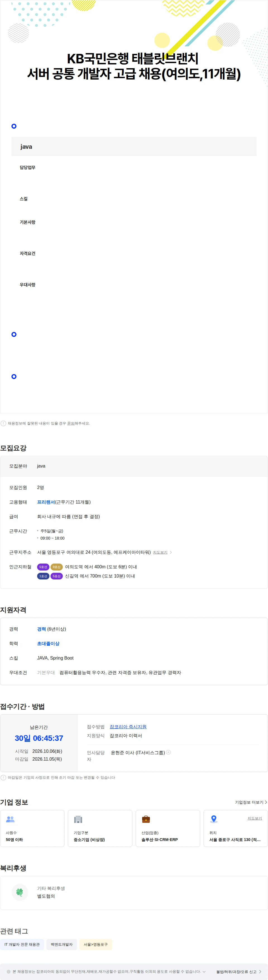Expand the copyright notice with its down chevron
The height and width of the screenshot is (980, 268).
pos(204,972)
